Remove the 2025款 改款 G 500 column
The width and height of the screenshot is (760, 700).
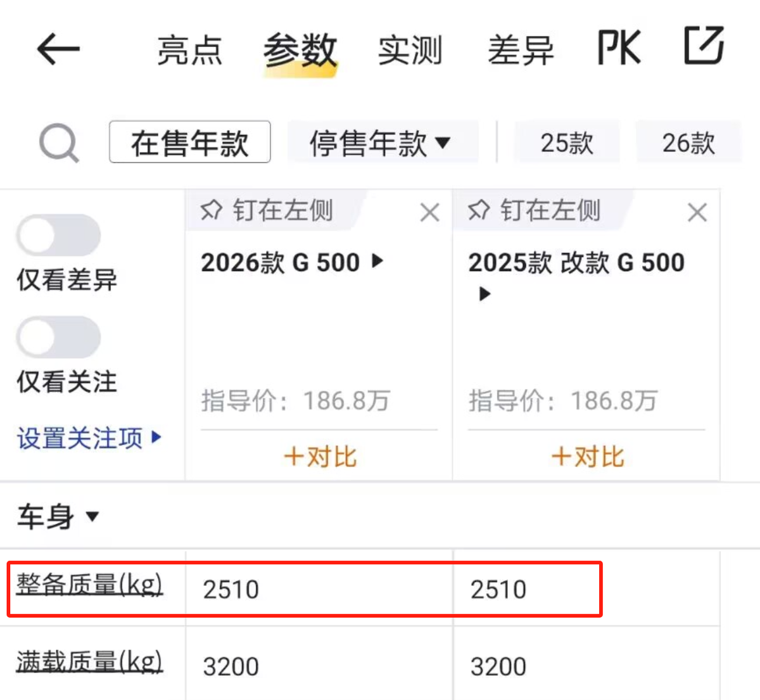click(x=697, y=213)
